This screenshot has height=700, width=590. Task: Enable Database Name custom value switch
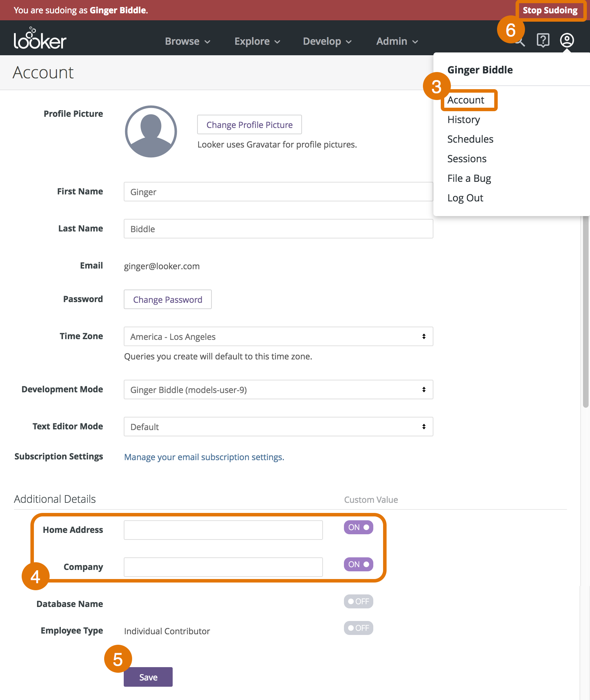[358, 601]
